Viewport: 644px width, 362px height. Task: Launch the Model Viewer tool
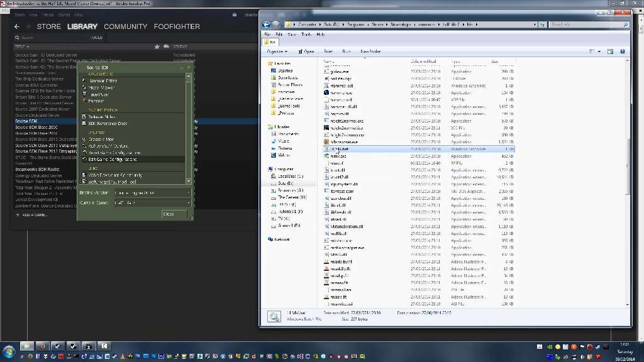(x=101, y=88)
